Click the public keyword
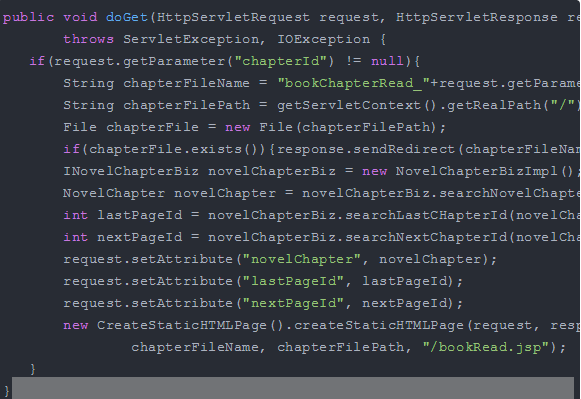This screenshot has width=581, height=399. click(29, 17)
